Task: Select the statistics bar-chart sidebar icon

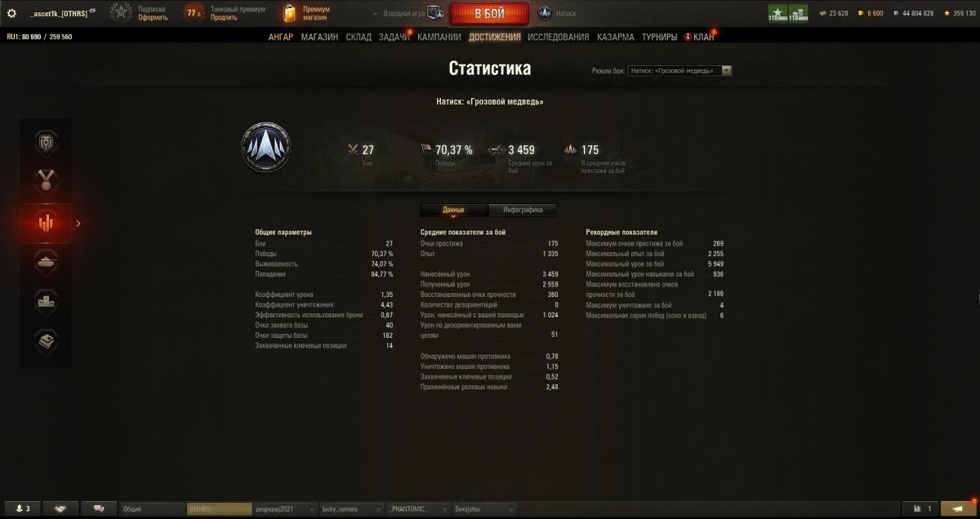Action: (x=46, y=223)
